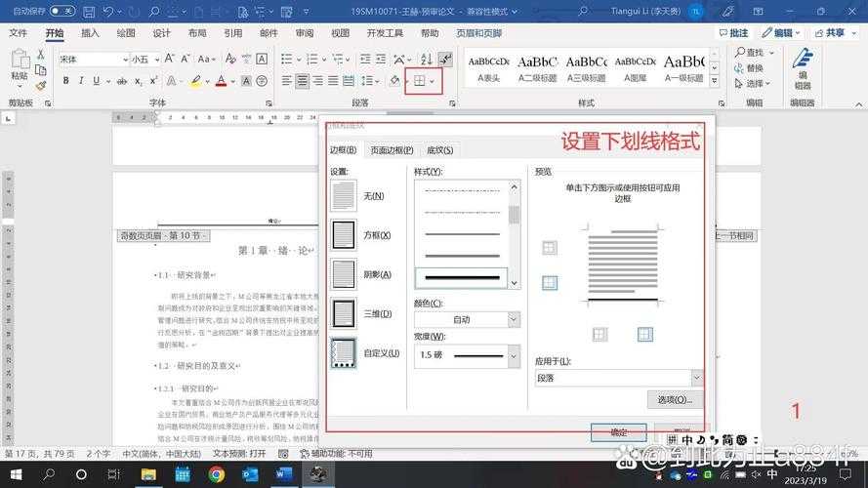The image size is (868, 488).
Task: Click the Replace (替换) button
Action: coord(749,68)
